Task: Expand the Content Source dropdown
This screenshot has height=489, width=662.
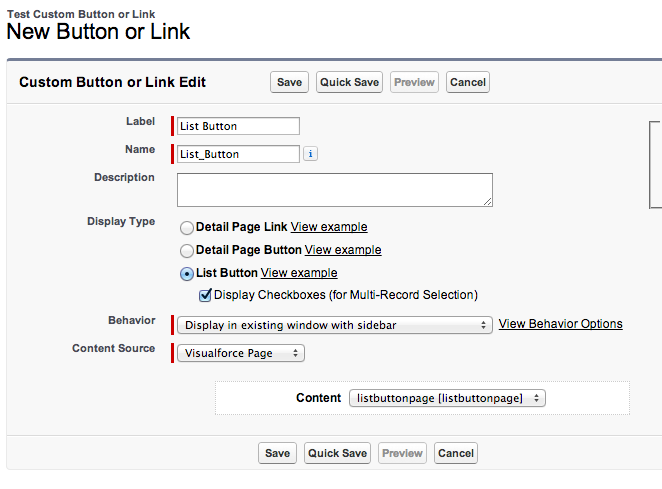Action: 241,353
